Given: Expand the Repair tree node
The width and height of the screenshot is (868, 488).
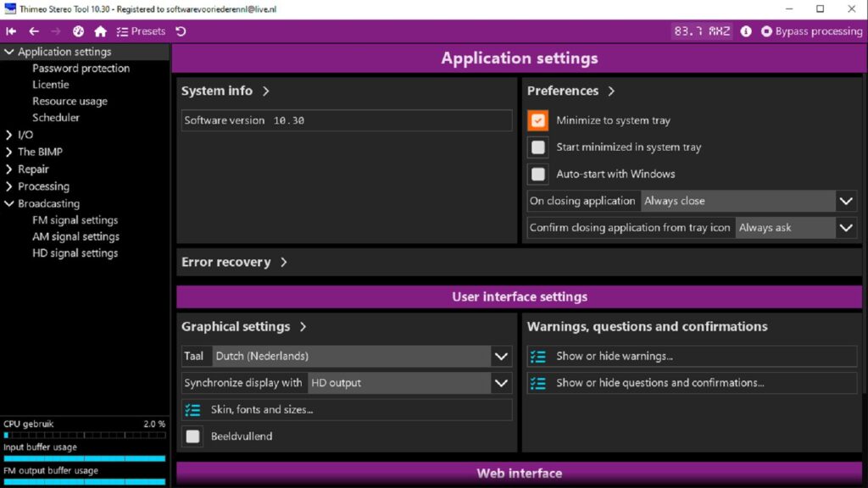Looking at the screenshot, I should click(x=8, y=169).
